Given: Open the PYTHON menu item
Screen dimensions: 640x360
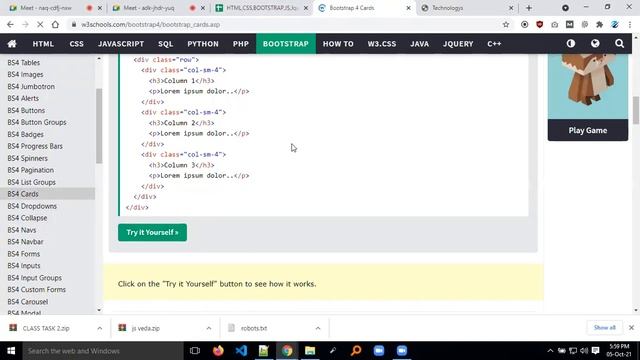Looking at the screenshot, I should point(203,44).
